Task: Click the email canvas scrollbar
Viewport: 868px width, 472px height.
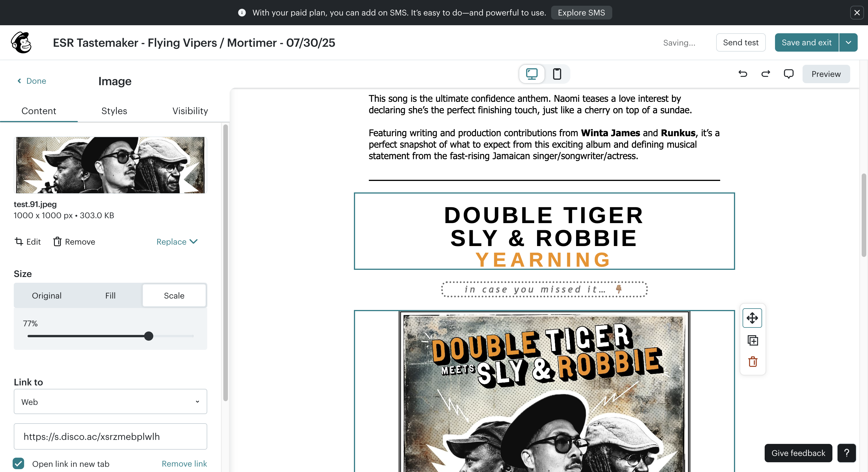Action: pos(864,215)
